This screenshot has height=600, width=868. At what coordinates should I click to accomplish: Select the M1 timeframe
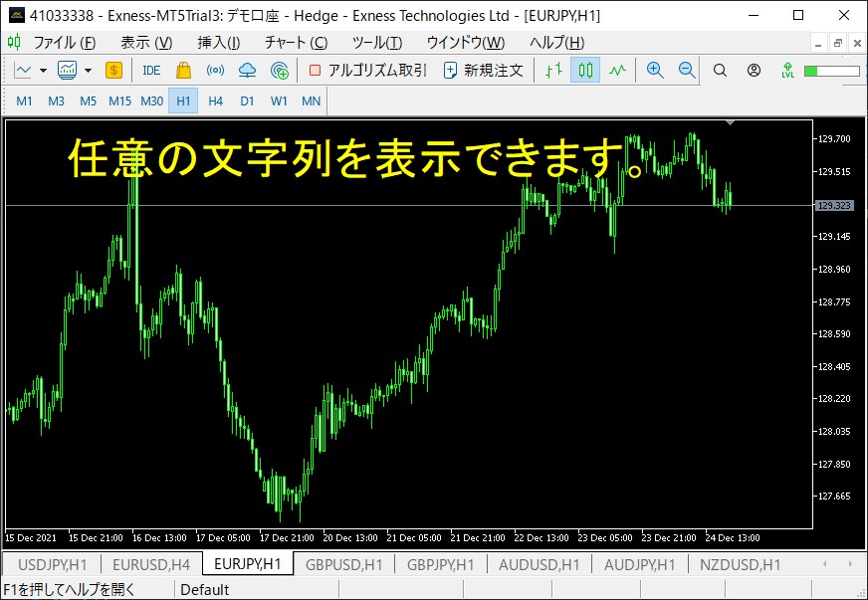tap(24, 101)
